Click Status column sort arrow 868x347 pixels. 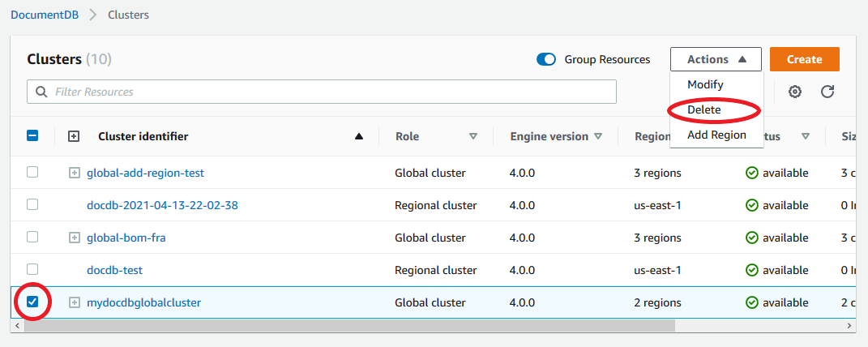[x=806, y=137]
